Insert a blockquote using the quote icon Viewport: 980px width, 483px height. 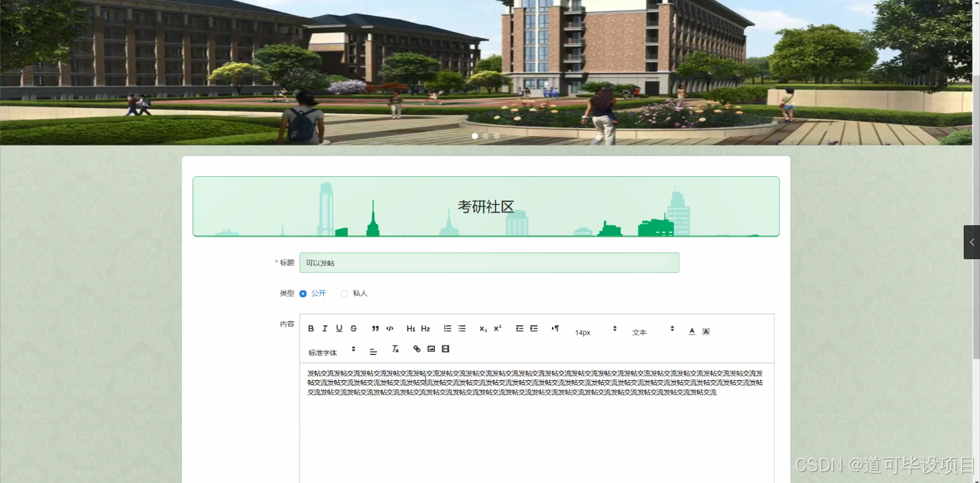pyautogui.click(x=375, y=329)
